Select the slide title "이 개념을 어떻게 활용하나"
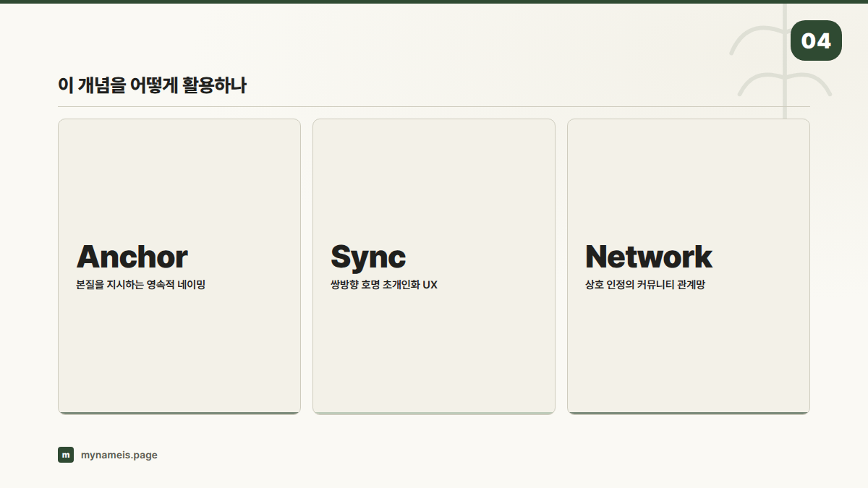Viewport: 868px width, 488px height. pos(152,85)
